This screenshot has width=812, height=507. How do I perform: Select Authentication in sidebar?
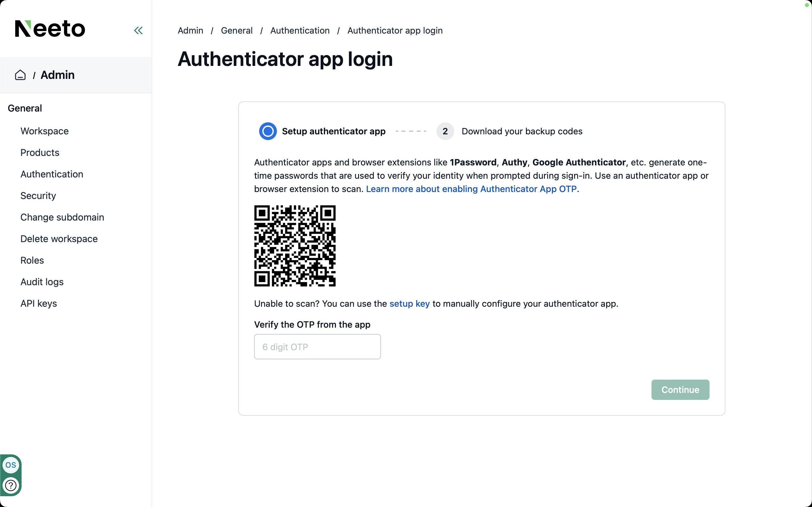tap(52, 174)
